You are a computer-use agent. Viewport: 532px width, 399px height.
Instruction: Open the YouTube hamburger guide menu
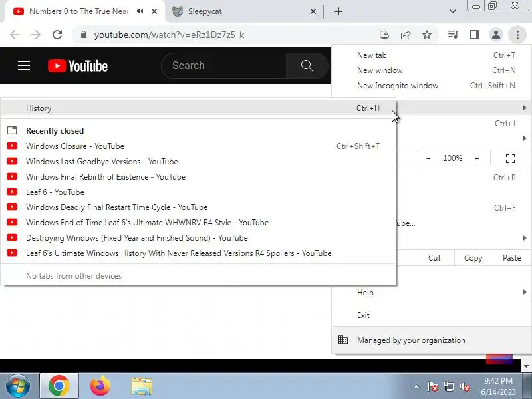click(24, 65)
